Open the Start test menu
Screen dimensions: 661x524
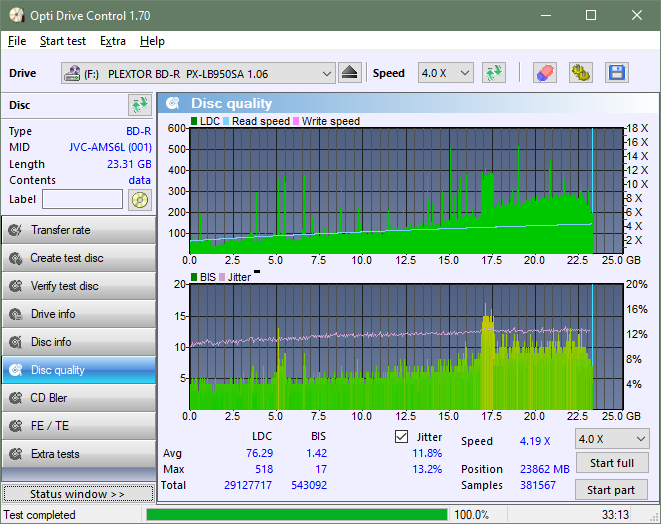(63, 41)
